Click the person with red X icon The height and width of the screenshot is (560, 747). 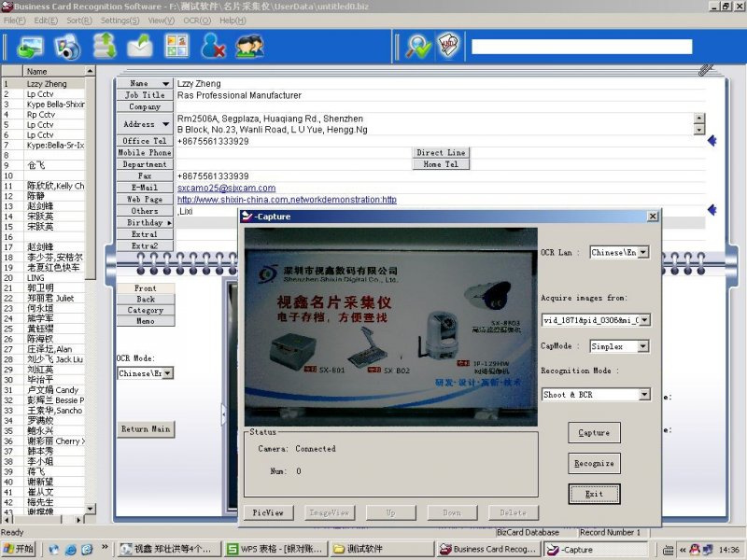[213, 46]
